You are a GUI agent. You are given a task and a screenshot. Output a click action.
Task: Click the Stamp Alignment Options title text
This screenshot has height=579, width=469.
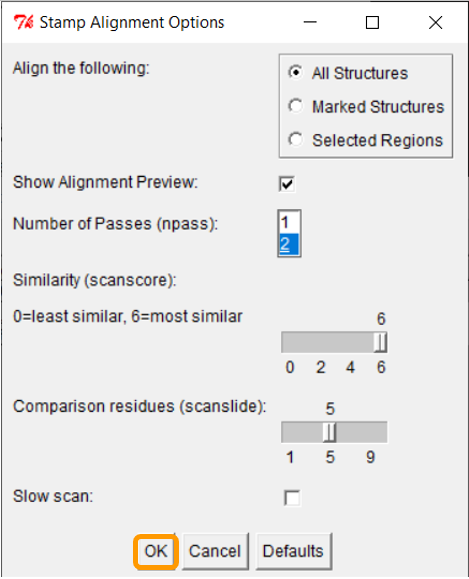(132, 23)
